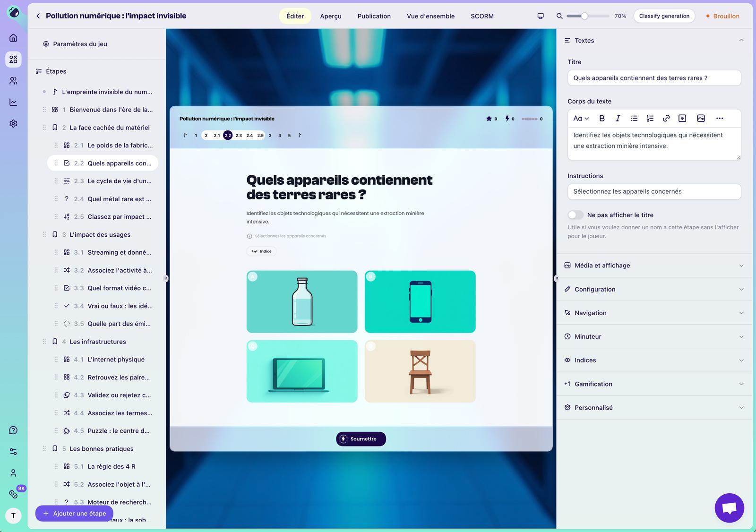Select the wooden chair answer card
756x532 pixels.
pos(420,371)
